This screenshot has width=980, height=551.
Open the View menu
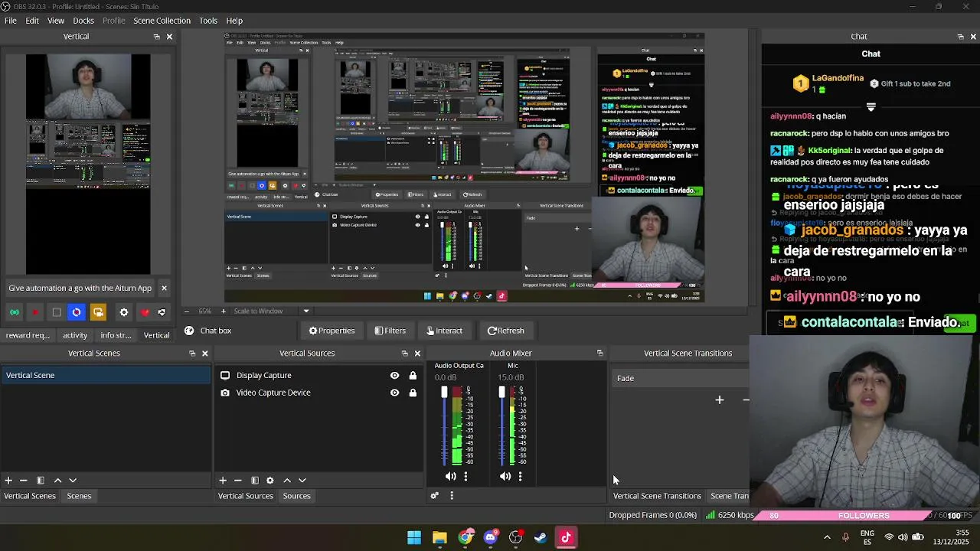click(x=56, y=21)
